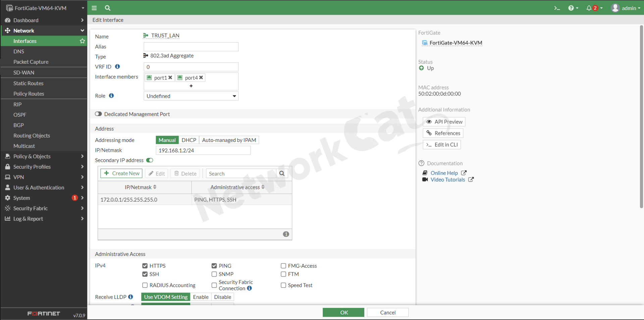
Task: Switch to DHCP addressing mode
Action: [x=189, y=140]
